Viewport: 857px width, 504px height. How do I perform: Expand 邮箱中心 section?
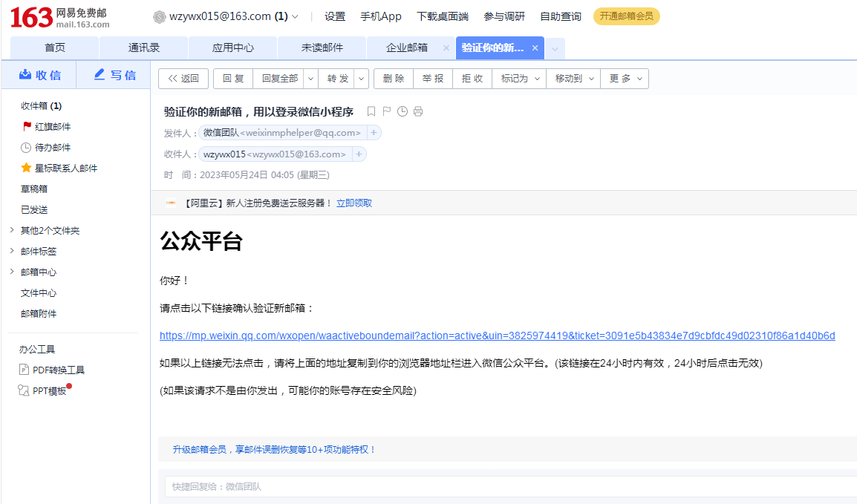pyautogui.click(x=12, y=272)
